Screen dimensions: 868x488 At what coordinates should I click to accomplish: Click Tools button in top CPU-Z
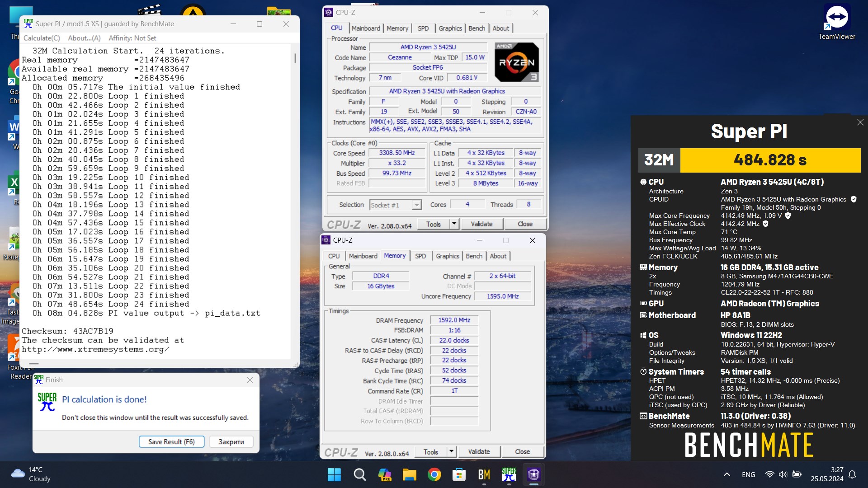tap(433, 224)
